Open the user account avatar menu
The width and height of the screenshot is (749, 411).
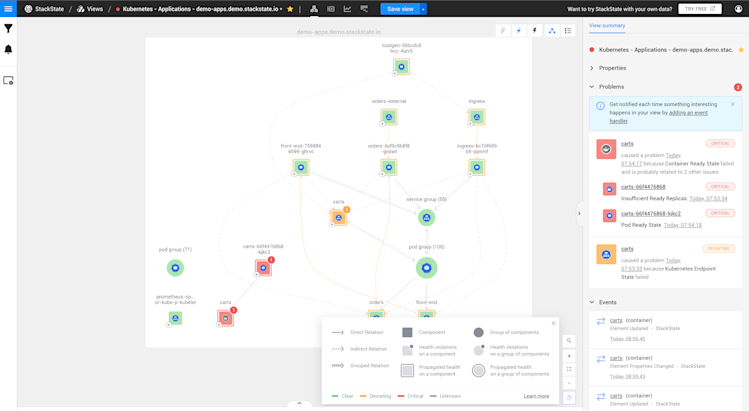tap(738, 9)
